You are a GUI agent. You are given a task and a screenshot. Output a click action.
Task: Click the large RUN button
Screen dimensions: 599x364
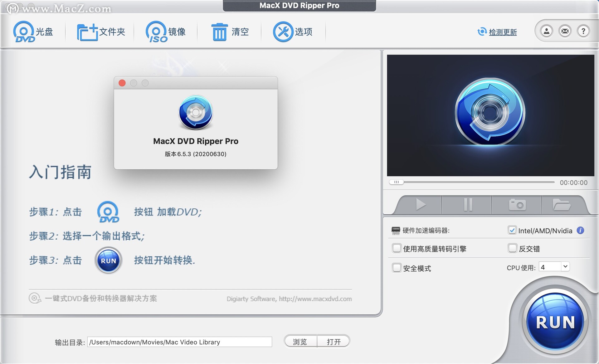(x=555, y=322)
